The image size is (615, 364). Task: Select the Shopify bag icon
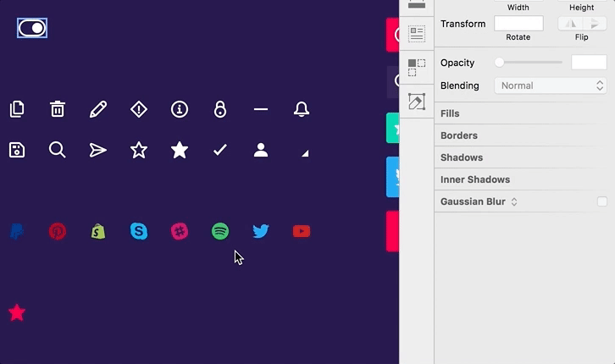(x=98, y=232)
